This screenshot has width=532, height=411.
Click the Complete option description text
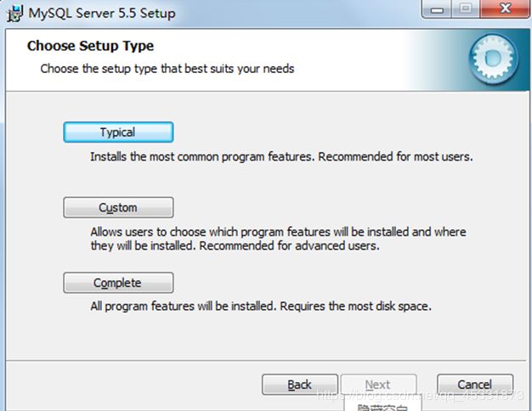pyautogui.click(x=261, y=306)
